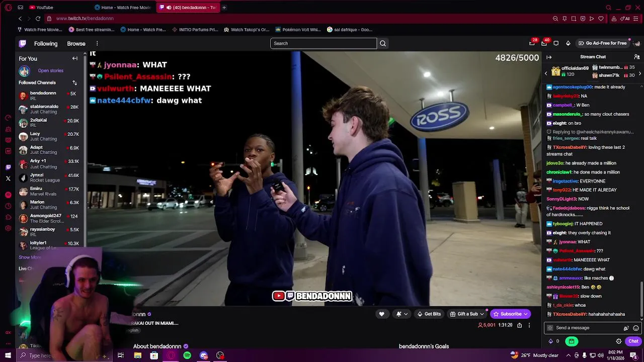
Task: Expand the notification bell dropdown
Action: [406, 314]
